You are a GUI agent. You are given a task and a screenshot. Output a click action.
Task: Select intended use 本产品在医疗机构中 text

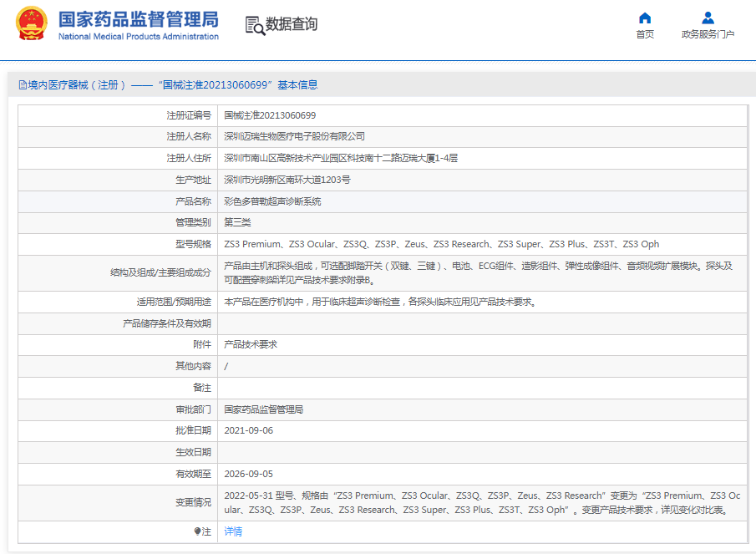(380, 302)
